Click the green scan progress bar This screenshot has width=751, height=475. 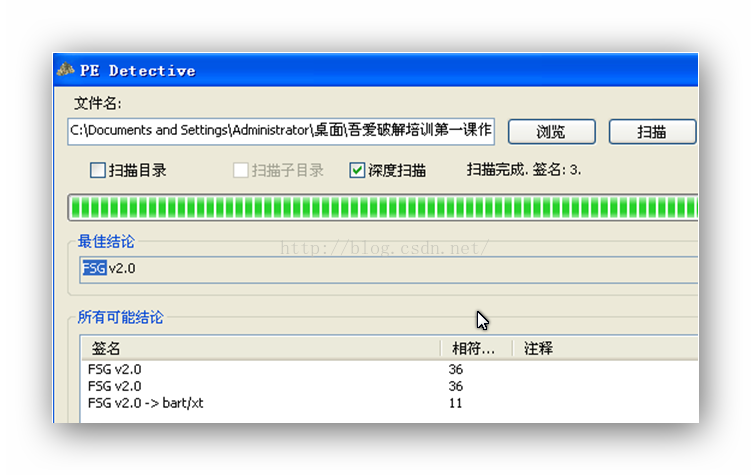pos(383,208)
